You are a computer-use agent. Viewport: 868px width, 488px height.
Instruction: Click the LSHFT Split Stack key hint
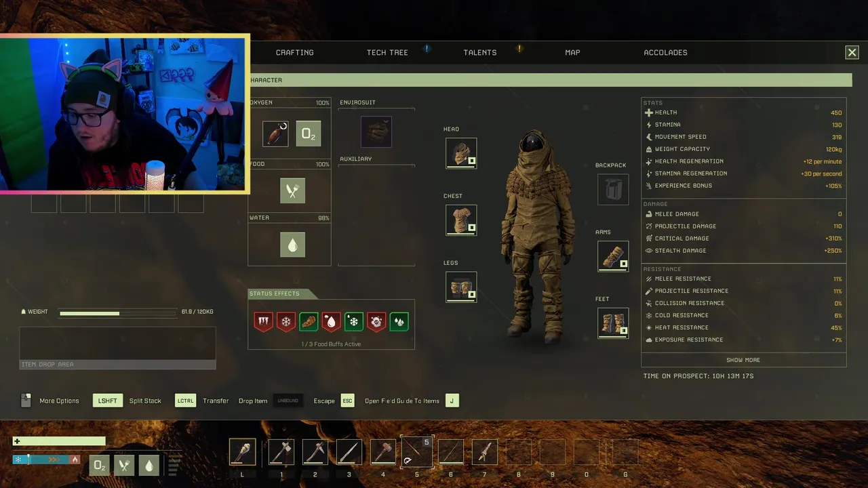[x=108, y=401]
